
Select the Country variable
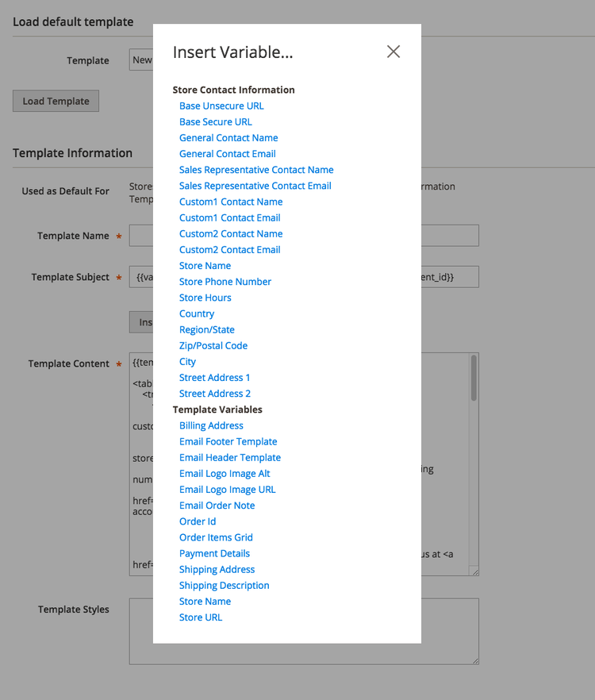196,313
